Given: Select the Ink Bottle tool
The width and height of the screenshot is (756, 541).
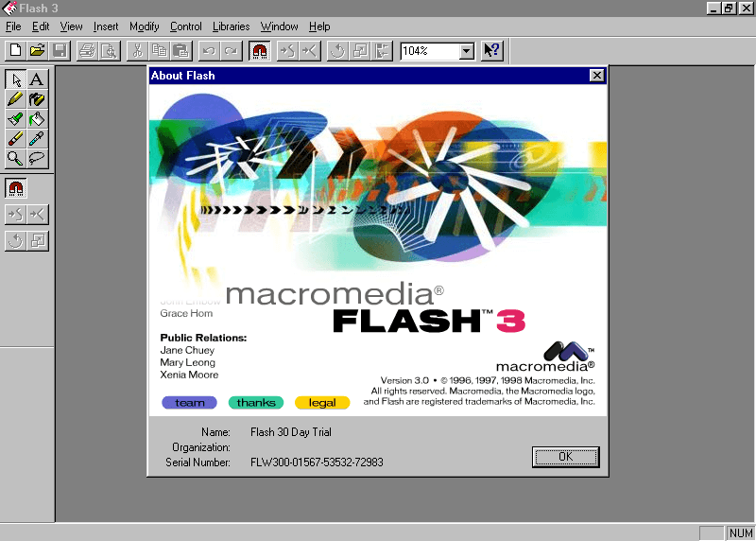Looking at the screenshot, I should (x=37, y=99).
